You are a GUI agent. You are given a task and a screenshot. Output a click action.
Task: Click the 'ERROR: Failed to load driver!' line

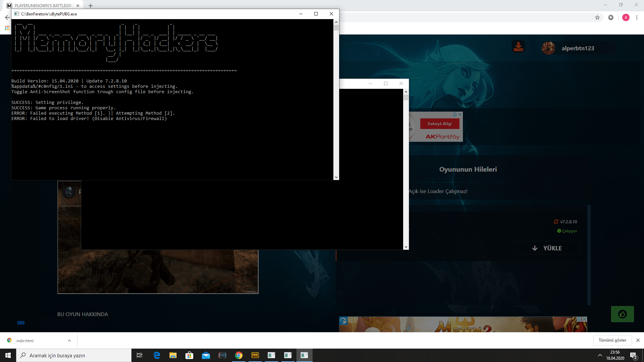(89, 119)
